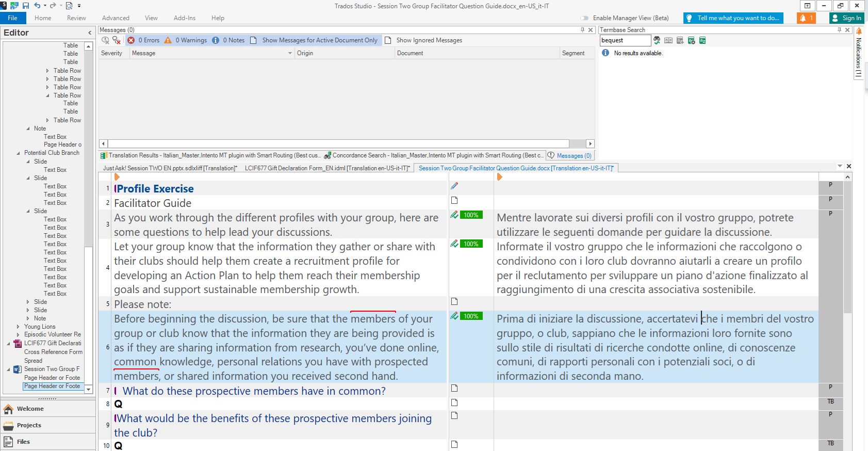Open the Add-Ins ribbon tab
Image resolution: width=868 pixels, height=451 pixels.
click(x=185, y=18)
